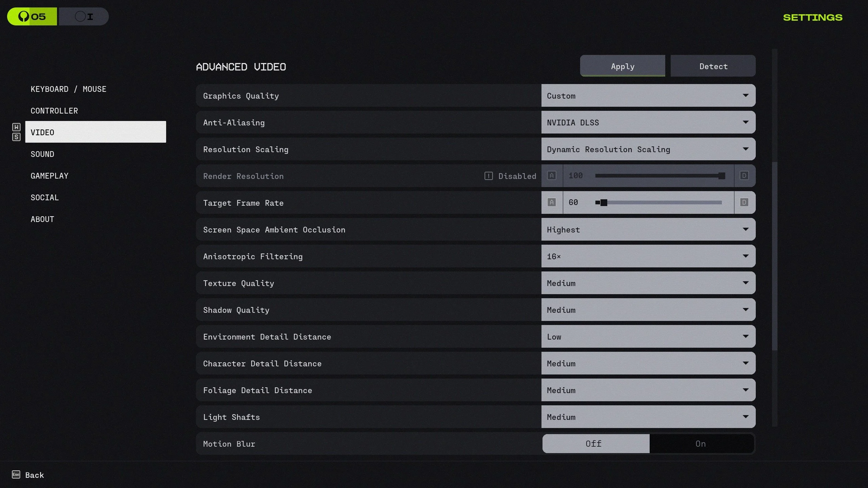868x488 pixels.
Task: Open the GAMEPLAY settings category
Action: pyautogui.click(x=50, y=176)
